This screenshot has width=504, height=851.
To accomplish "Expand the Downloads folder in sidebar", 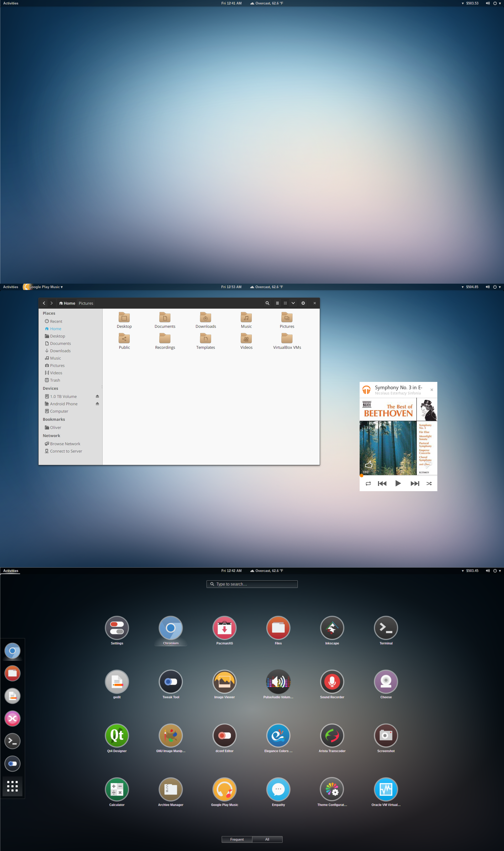I will 59,350.
